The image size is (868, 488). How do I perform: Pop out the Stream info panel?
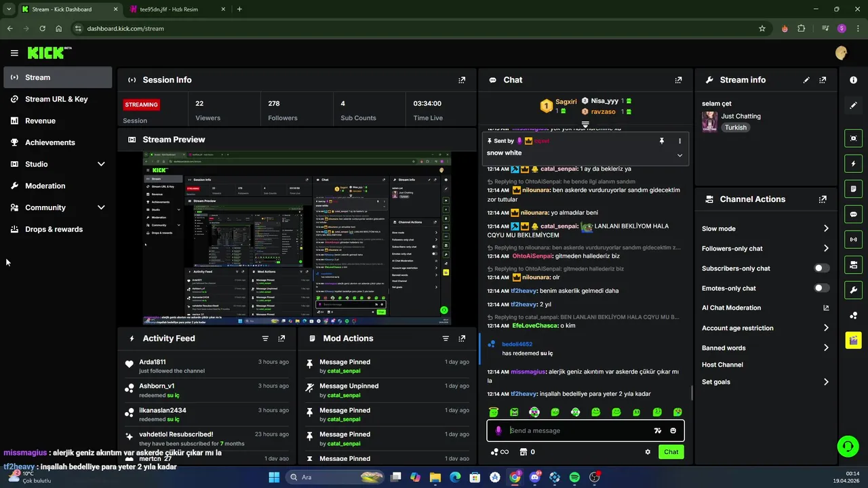pos(823,80)
